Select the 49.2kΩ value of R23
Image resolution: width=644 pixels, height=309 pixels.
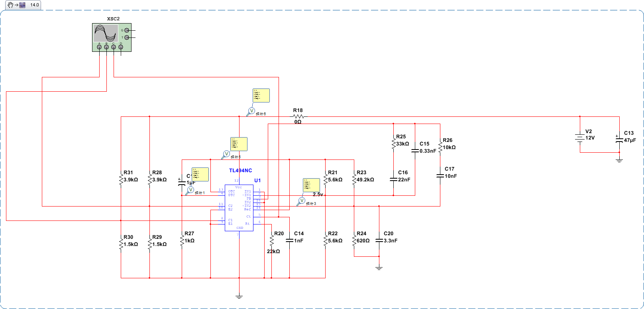coord(365,180)
